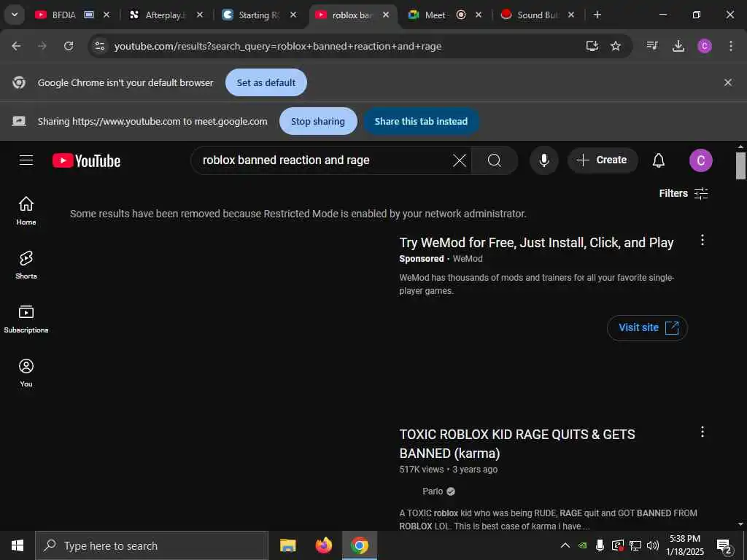Viewport: 747px width, 560px height.
Task: Open options menu for TOXIC ROBLOX video
Action: 703,432
